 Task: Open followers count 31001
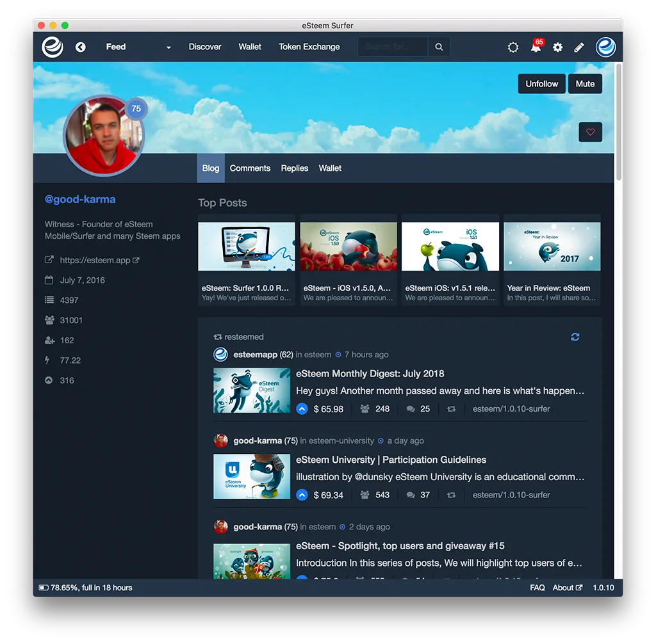click(71, 320)
